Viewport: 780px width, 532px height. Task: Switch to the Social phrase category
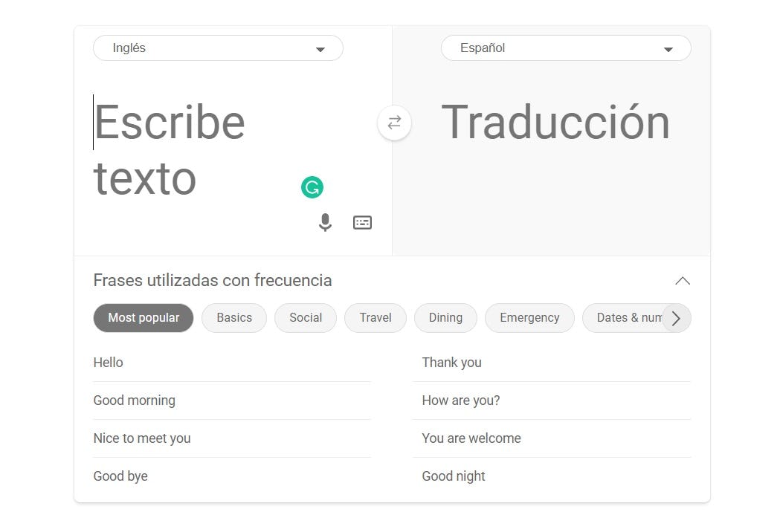306,318
